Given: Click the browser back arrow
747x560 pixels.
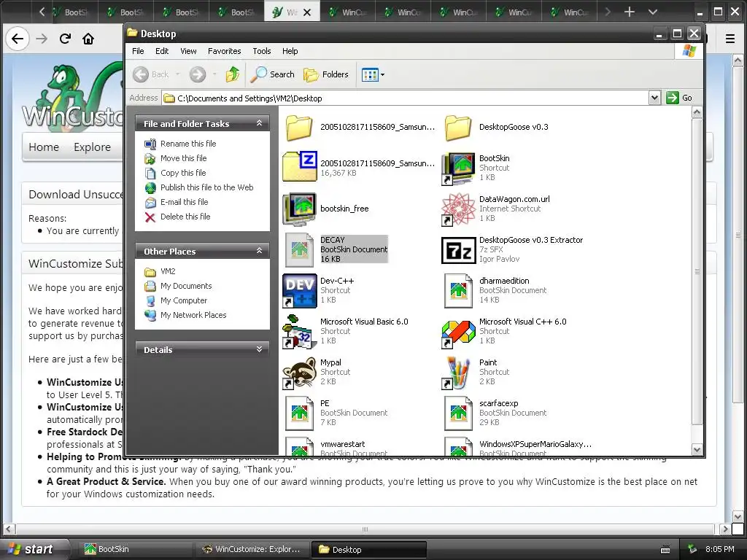Looking at the screenshot, I should (x=18, y=39).
